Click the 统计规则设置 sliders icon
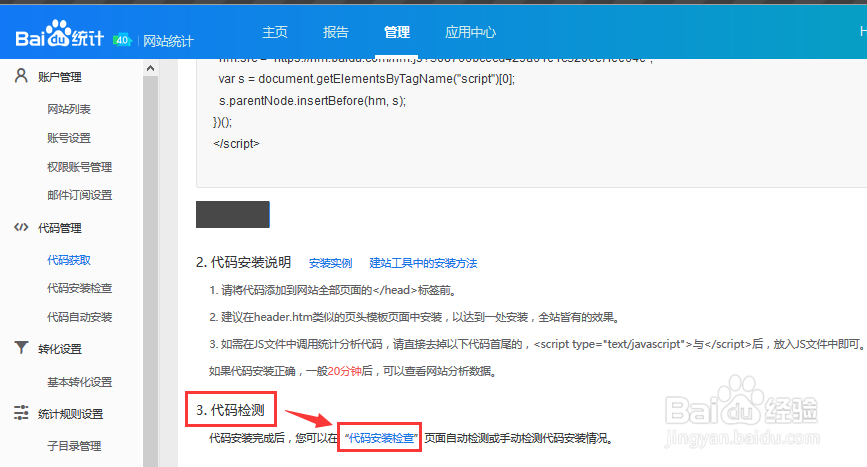Viewport: 867px width, 467px height. coord(21,413)
